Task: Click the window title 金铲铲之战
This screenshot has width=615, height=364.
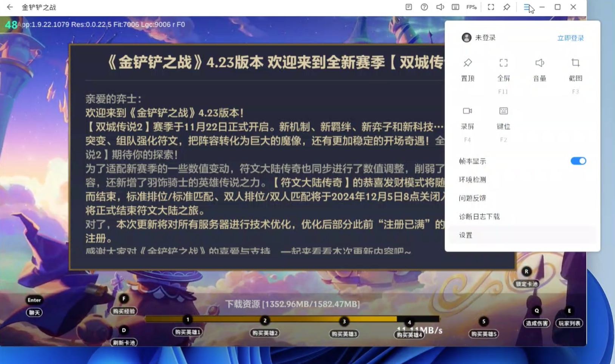Action: pos(39,7)
